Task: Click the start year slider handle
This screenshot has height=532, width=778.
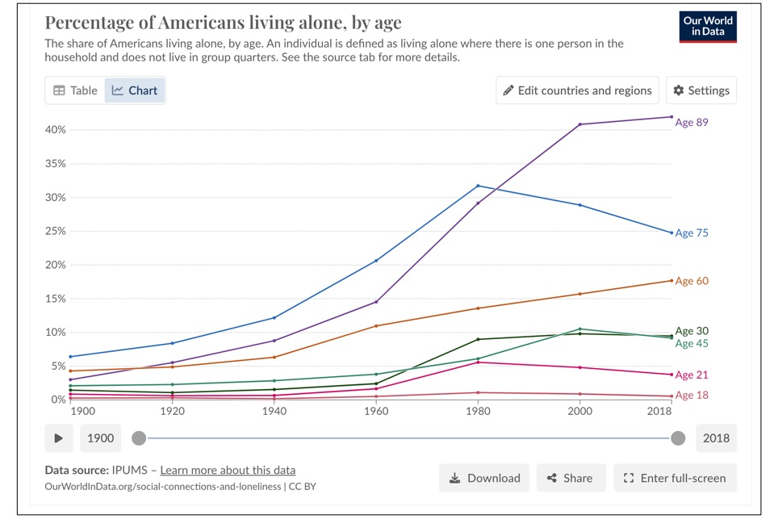Action: click(139, 438)
